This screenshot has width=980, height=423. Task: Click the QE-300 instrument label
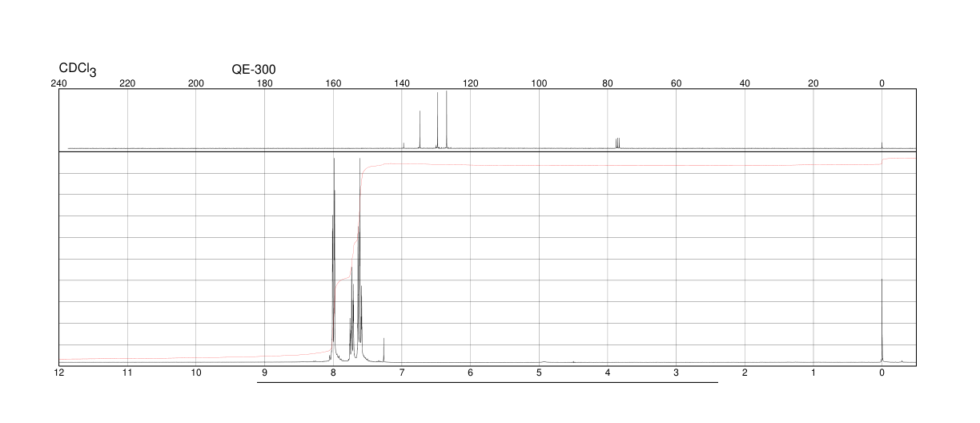[254, 70]
